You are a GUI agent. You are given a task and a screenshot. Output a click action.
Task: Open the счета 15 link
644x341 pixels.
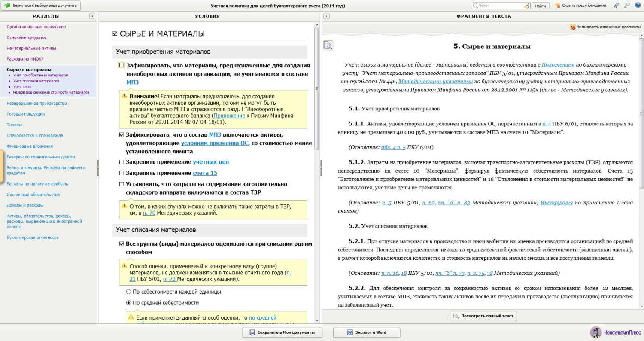coord(205,173)
